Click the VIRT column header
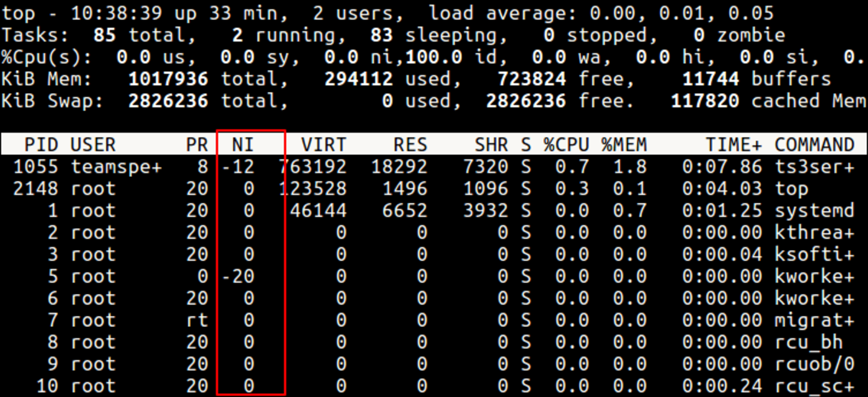The width and height of the screenshot is (868, 397). 323,145
